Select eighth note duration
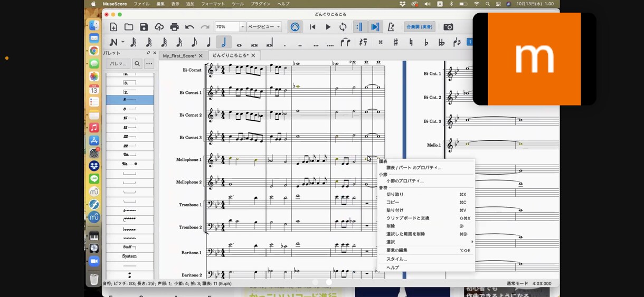 (x=193, y=42)
